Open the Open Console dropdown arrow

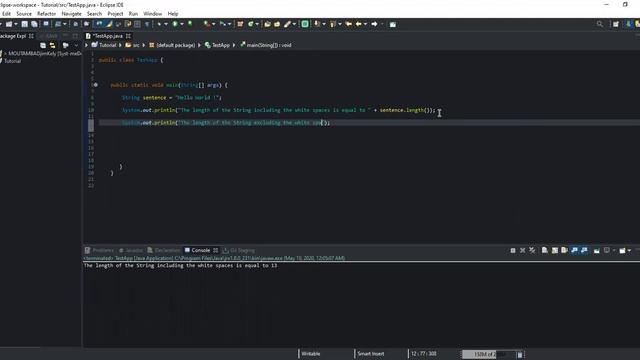[x=629, y=250]
